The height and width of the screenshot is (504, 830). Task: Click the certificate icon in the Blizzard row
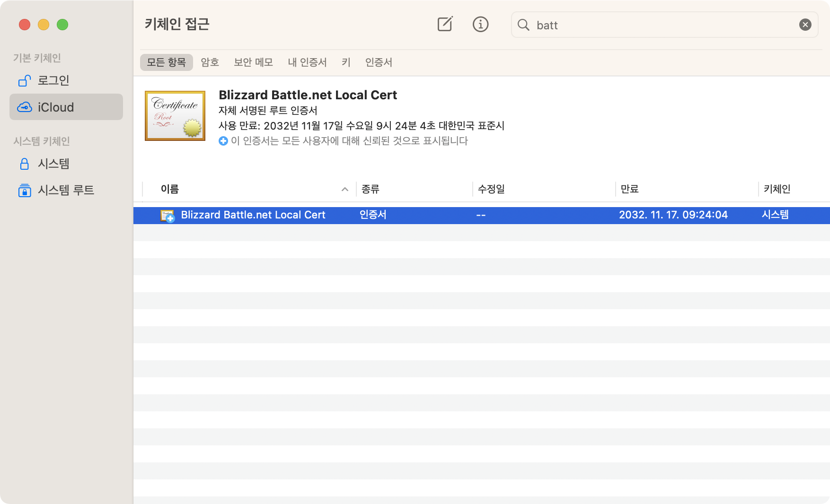168,216
